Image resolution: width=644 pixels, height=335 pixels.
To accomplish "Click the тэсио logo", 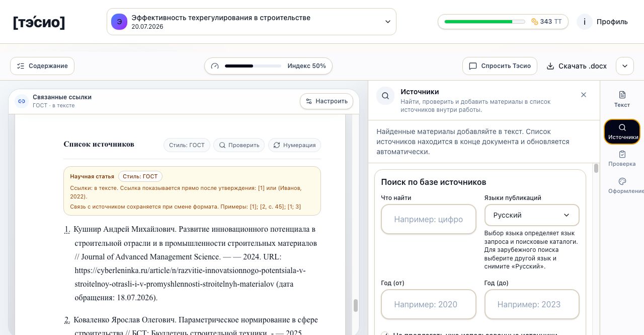I will (x=39, y=22).
